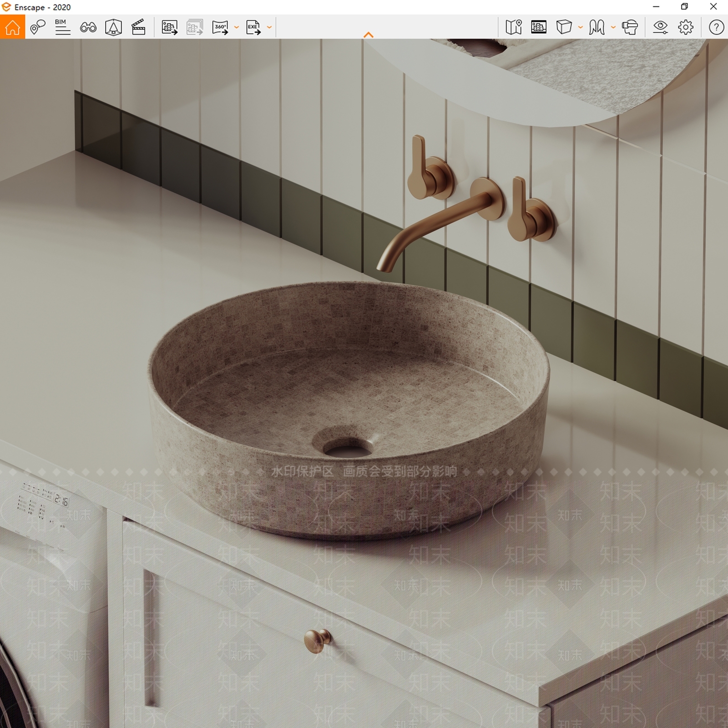Click the binoculars manage views icon
728x728 pixels.
[x=88, y=28]
